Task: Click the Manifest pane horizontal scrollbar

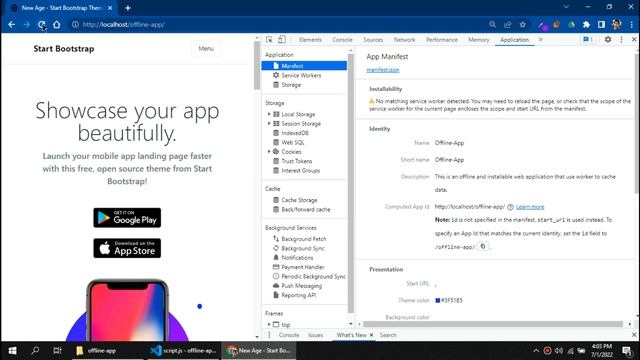Action: (493, 324)
